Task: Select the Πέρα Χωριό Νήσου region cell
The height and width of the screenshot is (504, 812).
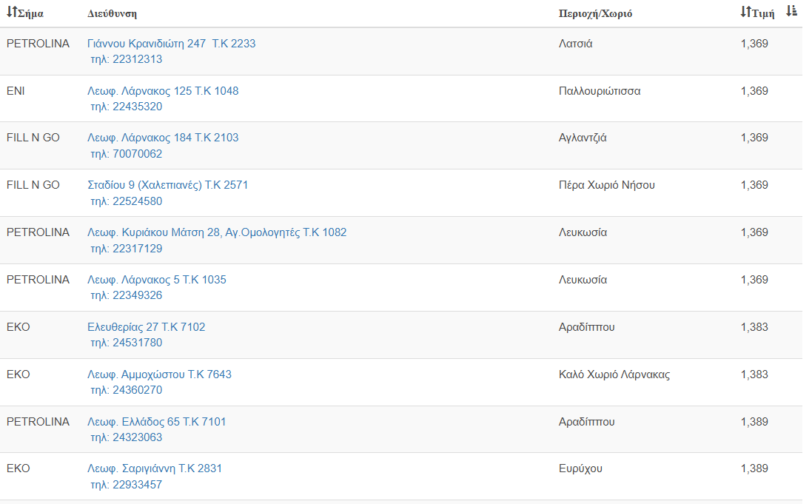Action: (607, 185)
